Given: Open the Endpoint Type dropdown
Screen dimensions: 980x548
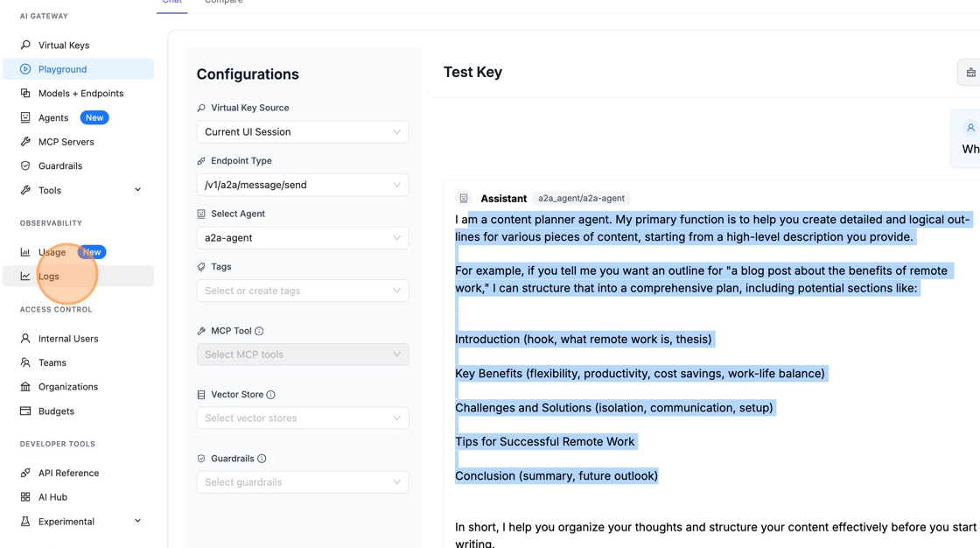Looking at the screenshot, I should pyautogui.click(x=303, y=185).
